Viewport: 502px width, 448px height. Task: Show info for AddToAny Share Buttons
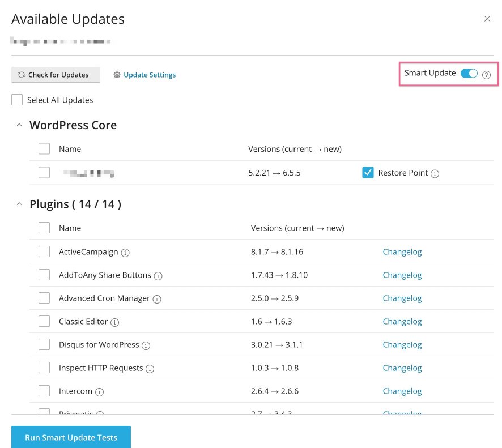click(158, 276)
